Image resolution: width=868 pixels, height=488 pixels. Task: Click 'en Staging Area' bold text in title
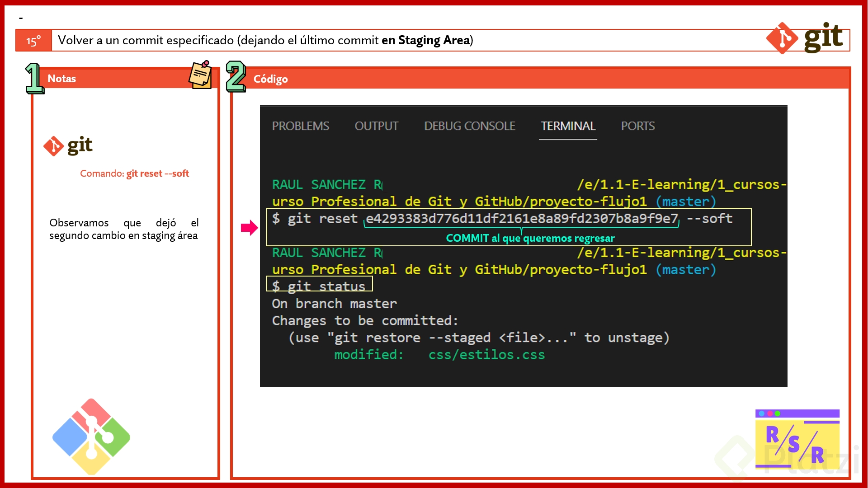[x=425, y=40]
